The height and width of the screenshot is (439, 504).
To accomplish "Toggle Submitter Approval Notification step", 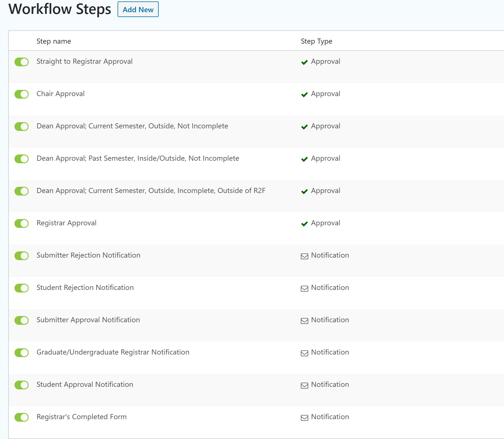I will 22,320.
